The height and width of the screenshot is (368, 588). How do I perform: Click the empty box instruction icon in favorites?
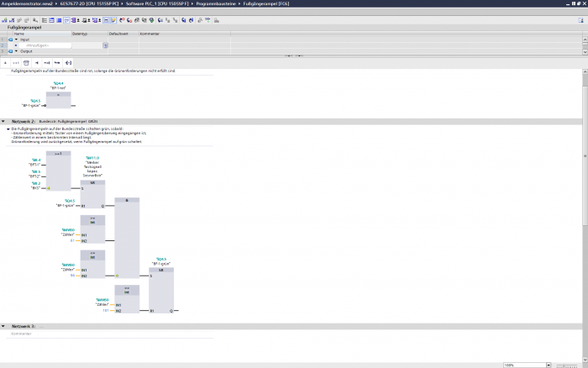pyautogui.click(x=26, y=62)
